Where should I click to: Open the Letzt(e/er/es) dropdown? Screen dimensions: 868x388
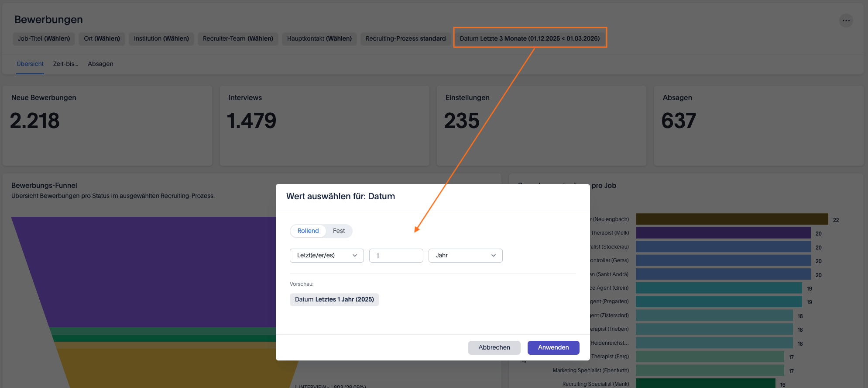pos(326,256)
